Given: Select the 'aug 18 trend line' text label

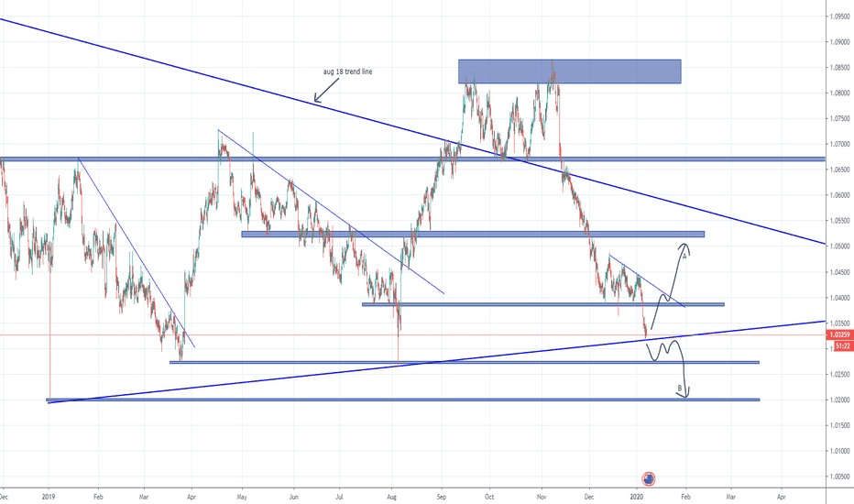Looking at the screenshot, I should (x=347, y=71).
